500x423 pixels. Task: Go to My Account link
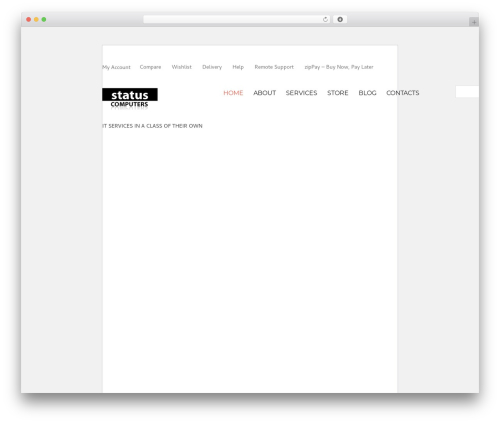pyautogui.click(x=116, y=67)
